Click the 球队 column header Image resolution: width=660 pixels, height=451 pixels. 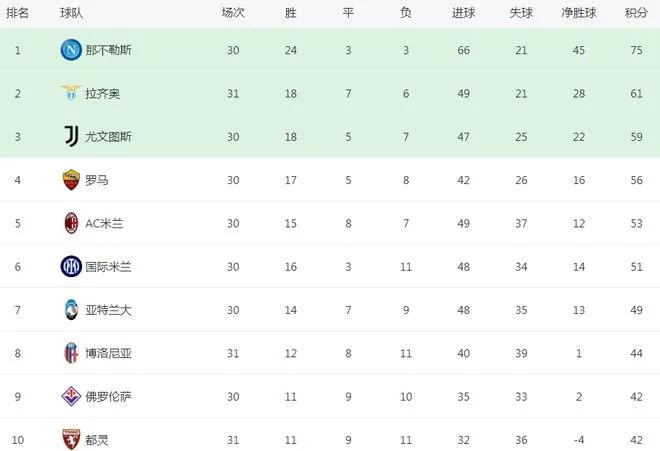71,13
